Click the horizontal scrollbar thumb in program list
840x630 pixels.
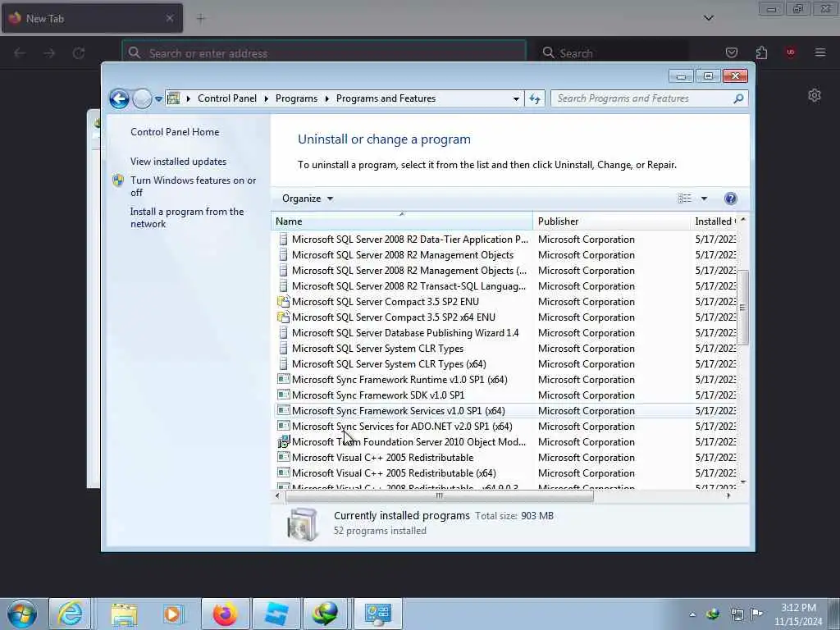pyautogui.click(x=440, y=496)
